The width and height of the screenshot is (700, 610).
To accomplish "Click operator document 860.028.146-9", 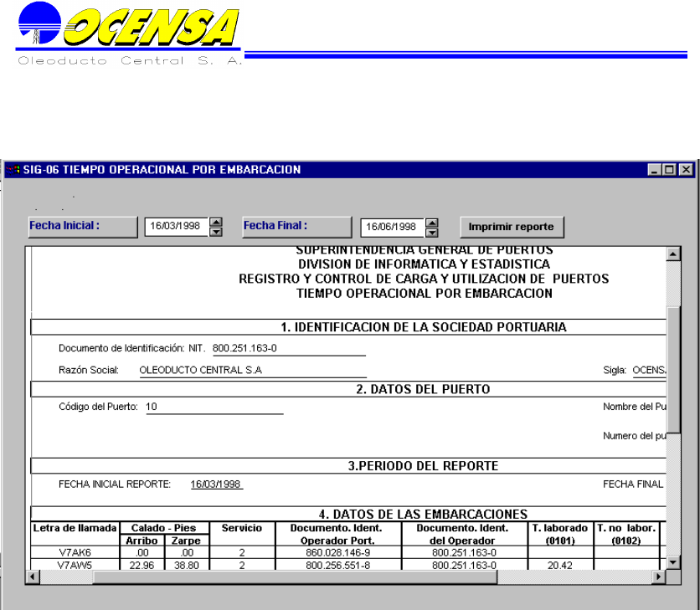I will (338, 552).
